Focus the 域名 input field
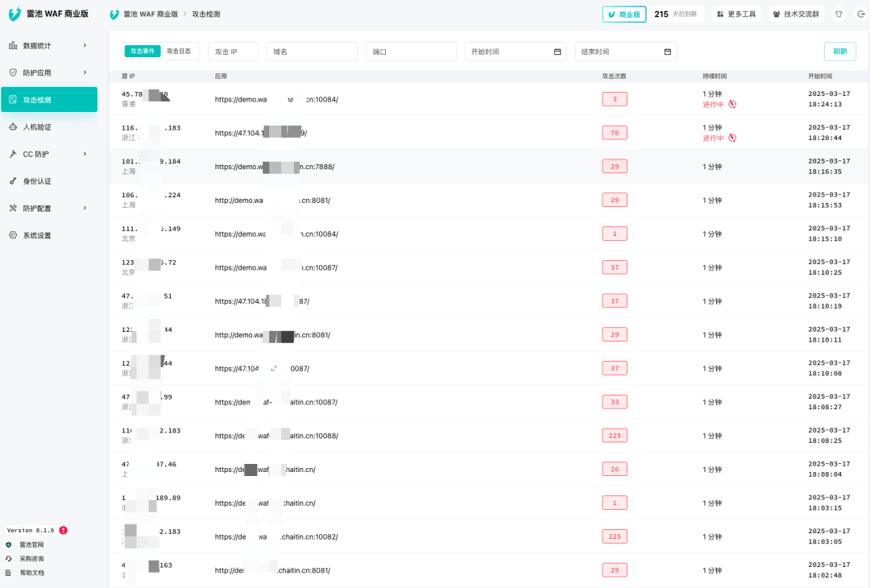The width and height of the screenshot is (870, 588). [312, 52]
